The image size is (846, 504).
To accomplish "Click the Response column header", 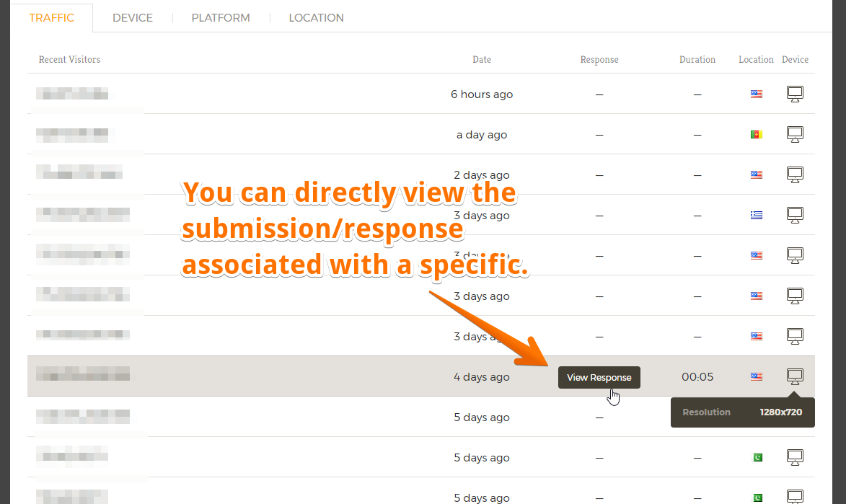I will (x=599, y=60).
